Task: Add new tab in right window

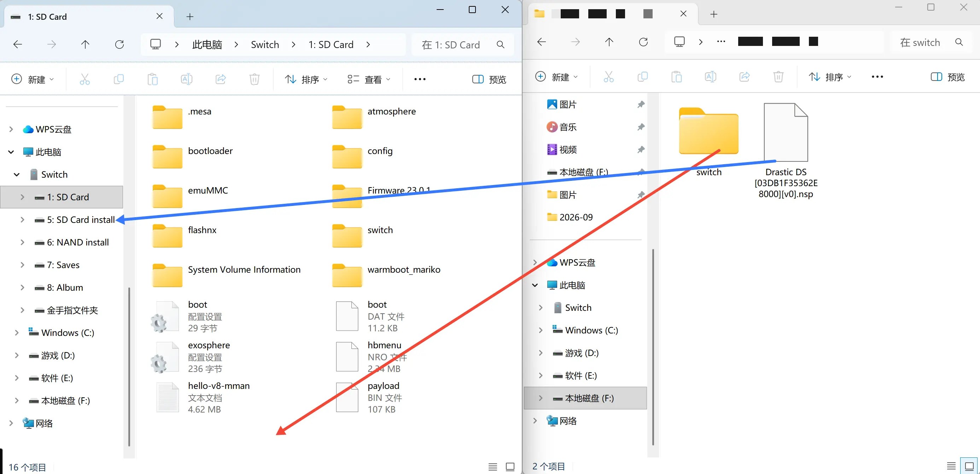Action: pos(714,14)
